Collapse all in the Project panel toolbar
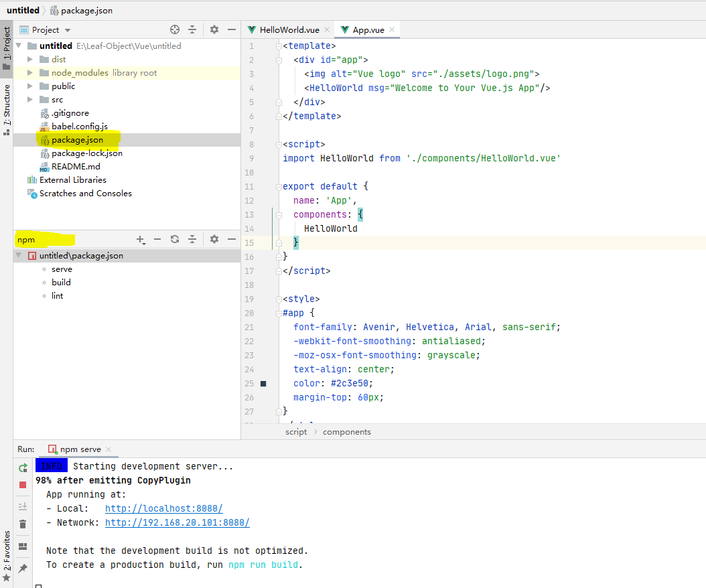The height and width of the screenshot is (588, 706). [192, 29]
